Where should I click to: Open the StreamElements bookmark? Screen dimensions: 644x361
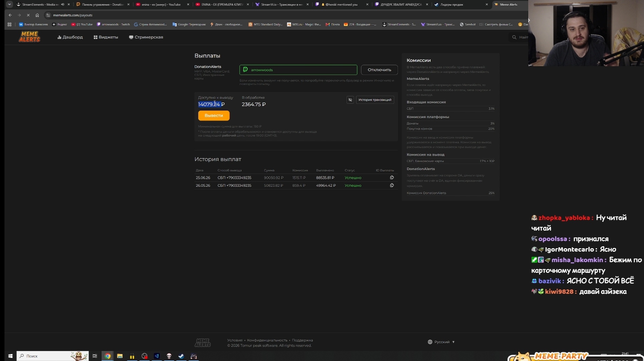(399, 24)
